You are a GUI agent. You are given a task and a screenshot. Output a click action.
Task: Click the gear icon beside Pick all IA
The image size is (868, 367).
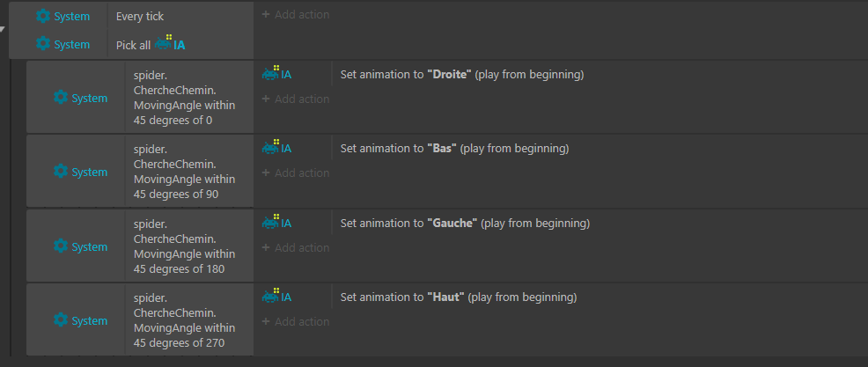point(42,44)
